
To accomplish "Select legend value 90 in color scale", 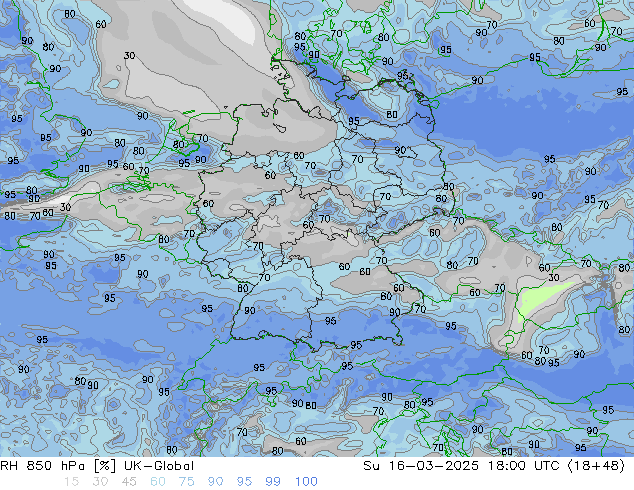I will [x=216, y=482].
